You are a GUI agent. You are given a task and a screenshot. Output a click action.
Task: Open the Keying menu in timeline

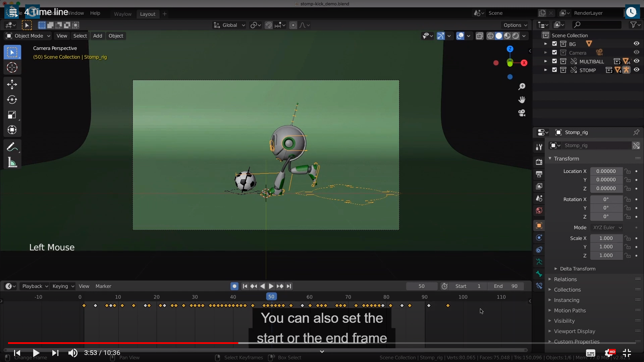click(x=63, y=286)
